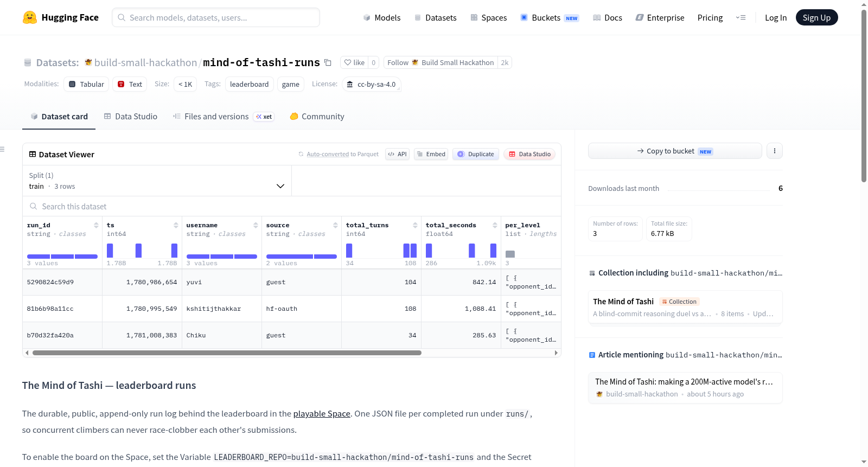Sort the username column

point(256,225)
